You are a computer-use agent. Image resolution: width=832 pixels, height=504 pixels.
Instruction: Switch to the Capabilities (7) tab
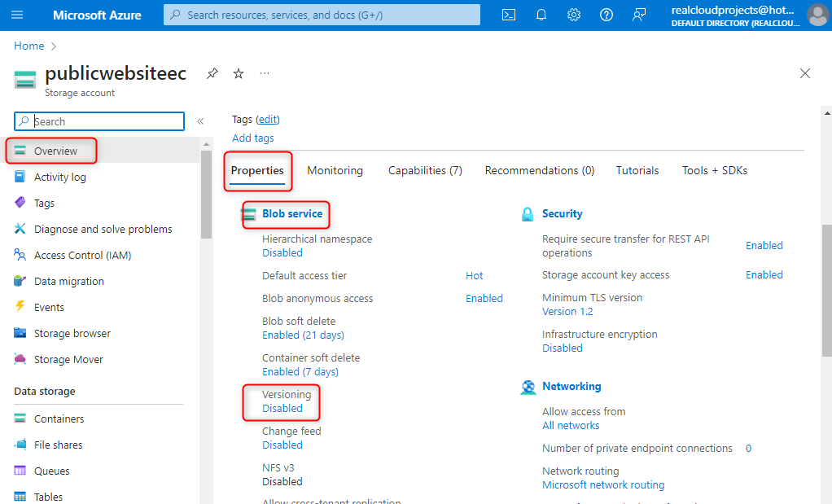[x=425, y=170]
